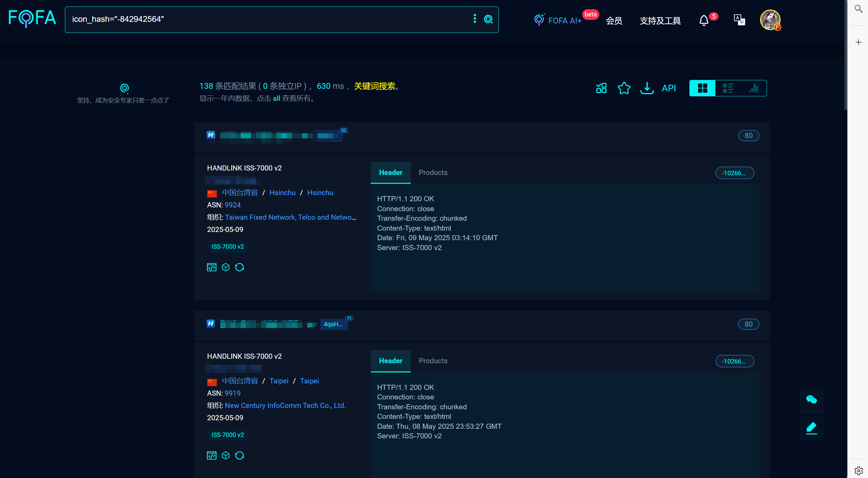
Task: Open the search options three-dot menu
Action: coord(475,19)
